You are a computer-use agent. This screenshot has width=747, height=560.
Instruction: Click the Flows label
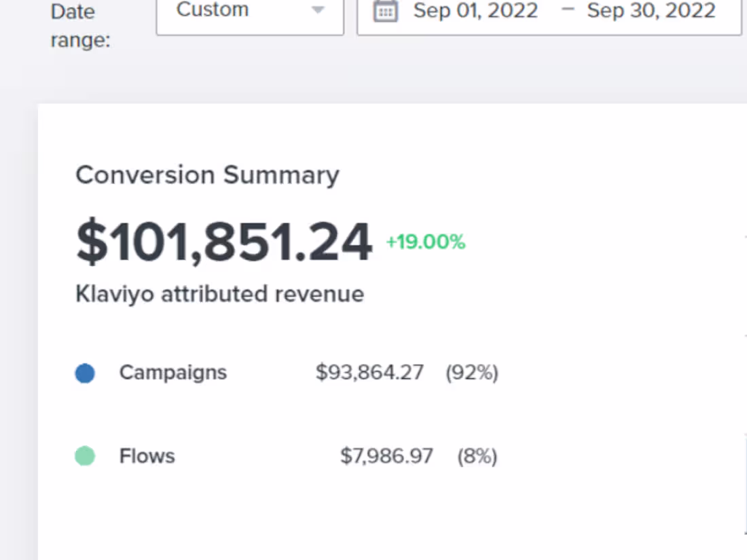[147, 456]
